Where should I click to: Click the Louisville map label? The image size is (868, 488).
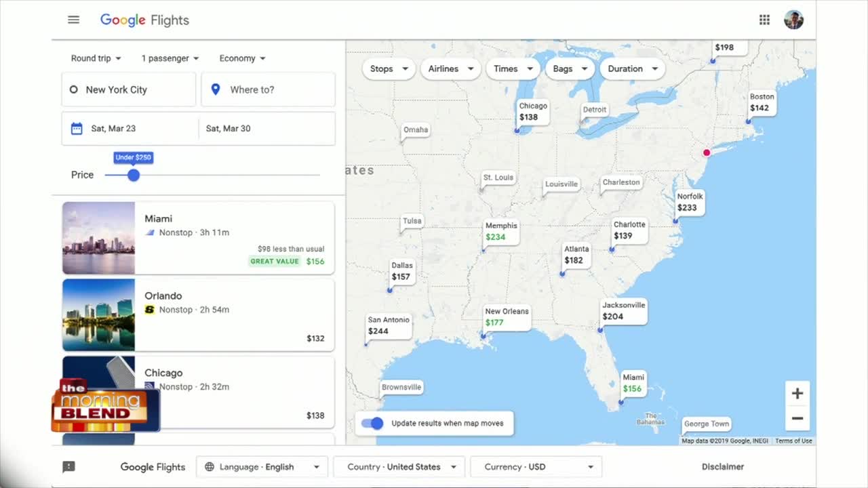pyautogui.click(x=561, y=184)
